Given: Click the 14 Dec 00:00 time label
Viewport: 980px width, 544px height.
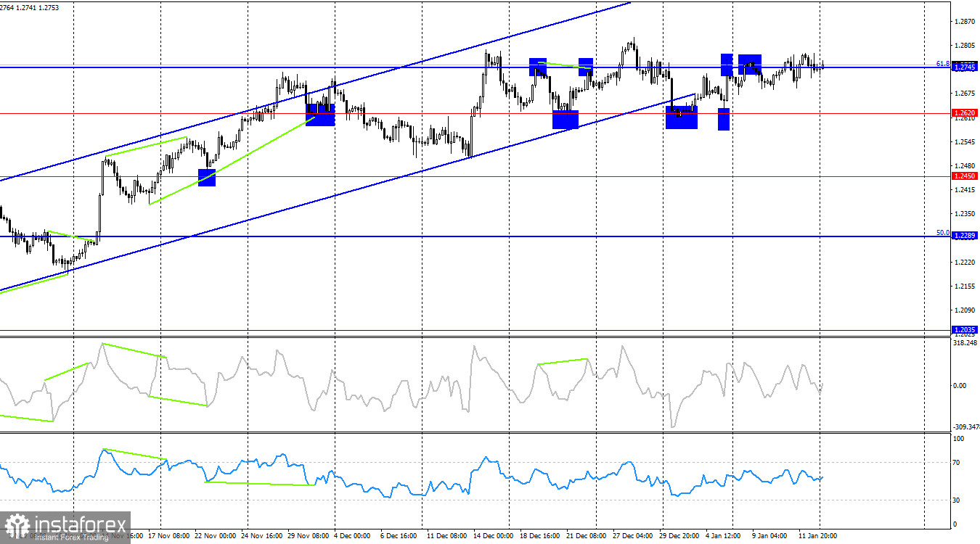Looking at the screenshot, I should pyautogui.click(x=494, y=536).
